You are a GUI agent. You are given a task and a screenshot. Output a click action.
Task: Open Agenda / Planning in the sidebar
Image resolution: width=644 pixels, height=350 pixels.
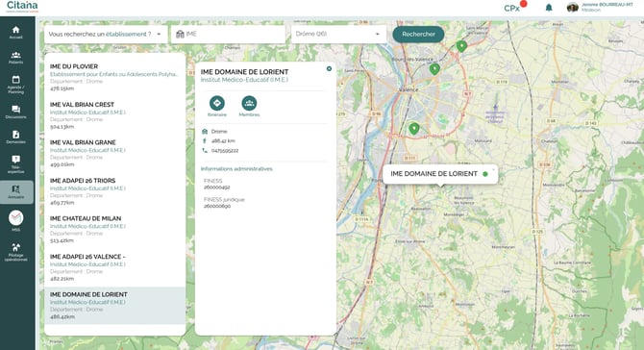(15, 85)
